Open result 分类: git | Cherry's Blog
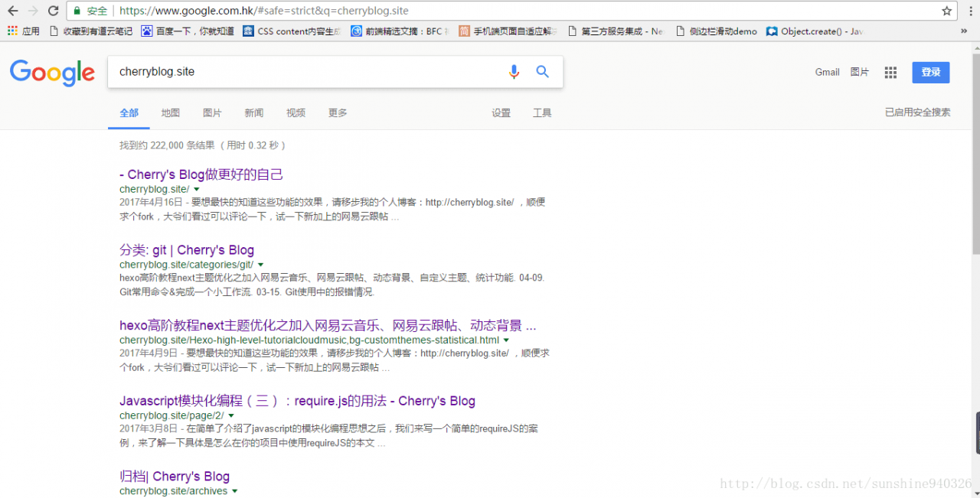The image size is (980, 498). pyautogui.click(x=187, y=250)
